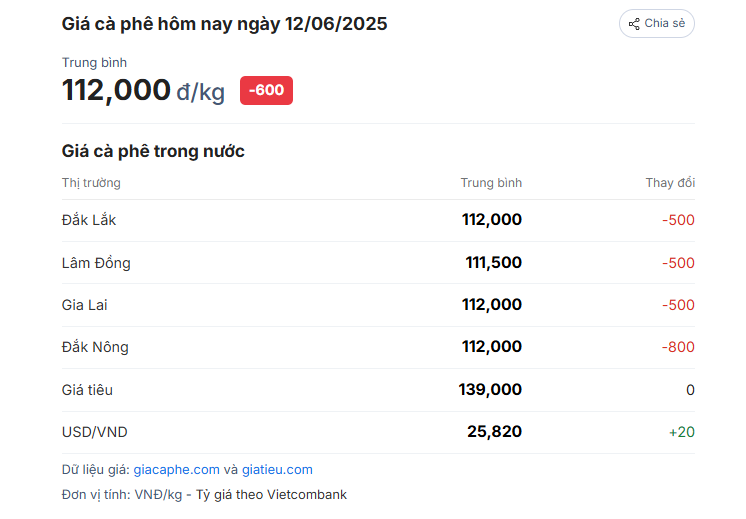The height and width of the screenshot is (519, 746).
Task: Select the Đắk Nông market row
Action: click(x=378, y=347)
